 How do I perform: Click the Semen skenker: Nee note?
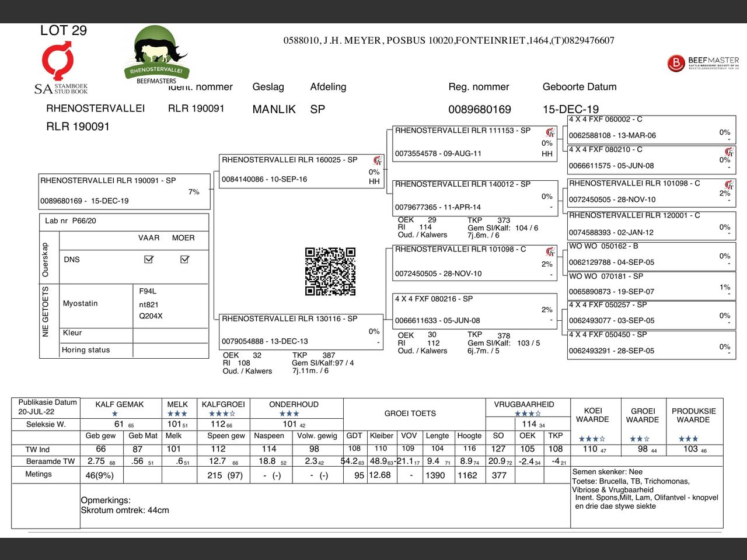(608, 472)
